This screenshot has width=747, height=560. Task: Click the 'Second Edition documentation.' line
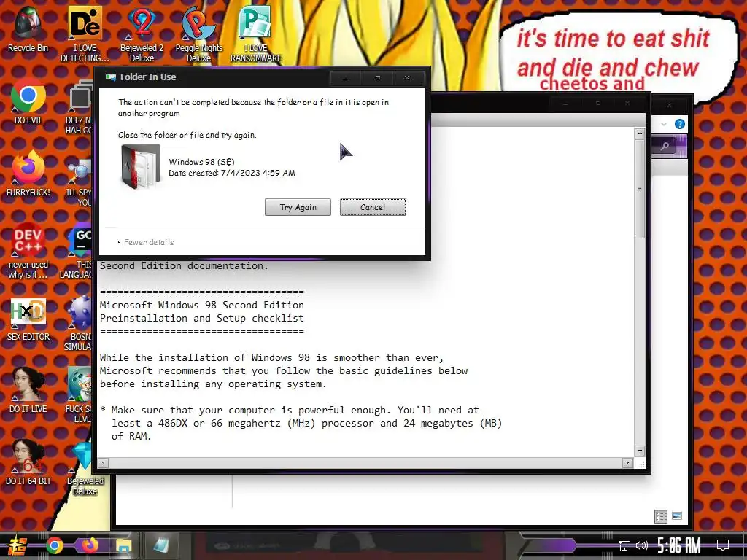click(x=184, y=265)
